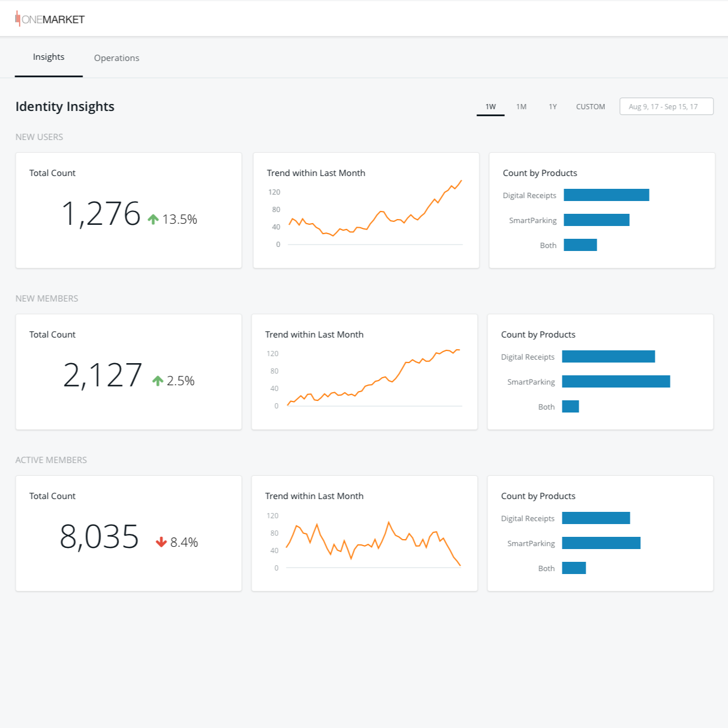728x728 pixels.
Task: Click the SmartParking bar under Active Members
Action: [601, 543]
